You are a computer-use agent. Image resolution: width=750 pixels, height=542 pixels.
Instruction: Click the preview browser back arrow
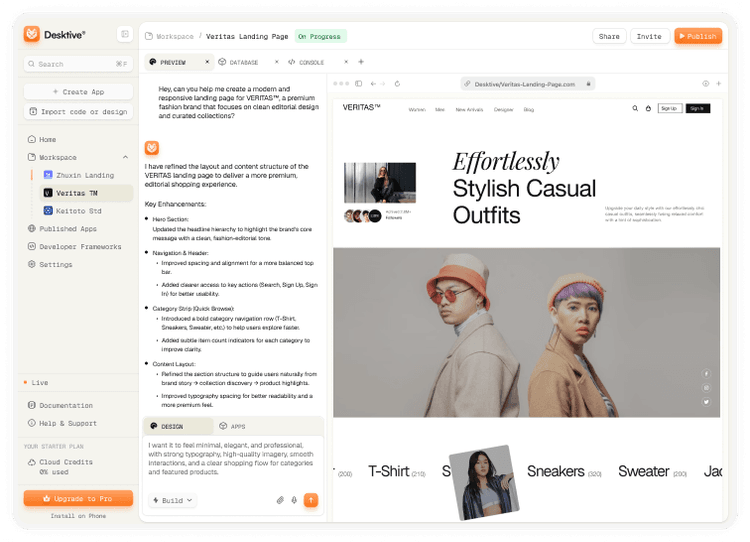coord(373,83)
